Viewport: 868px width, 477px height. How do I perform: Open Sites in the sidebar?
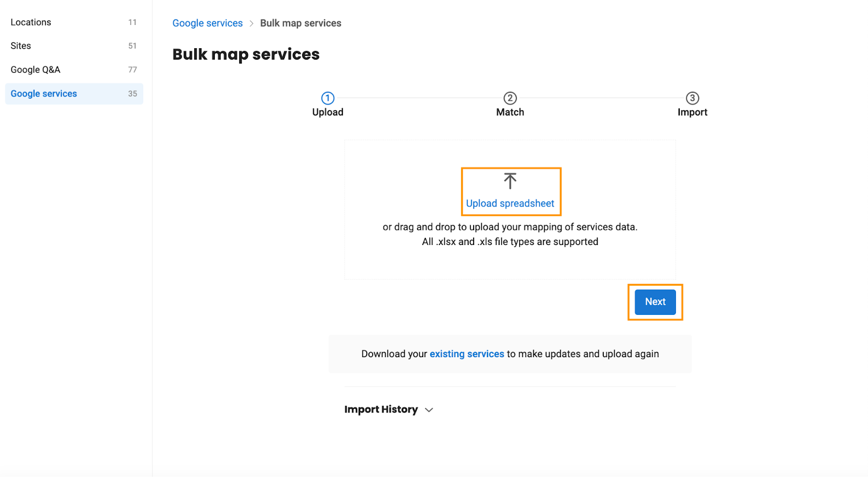[x=74, y=46]
